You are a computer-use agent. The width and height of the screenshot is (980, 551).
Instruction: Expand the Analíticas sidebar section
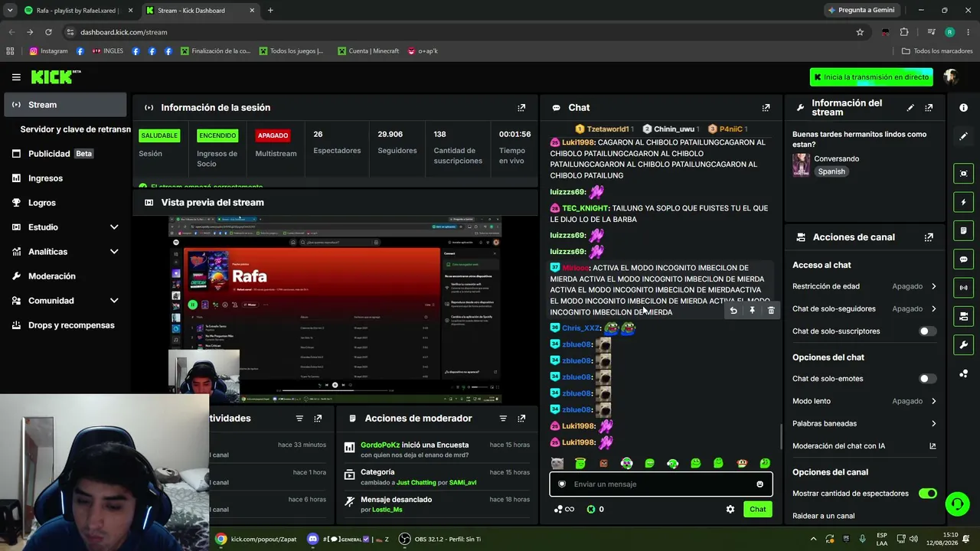[114, 252]
